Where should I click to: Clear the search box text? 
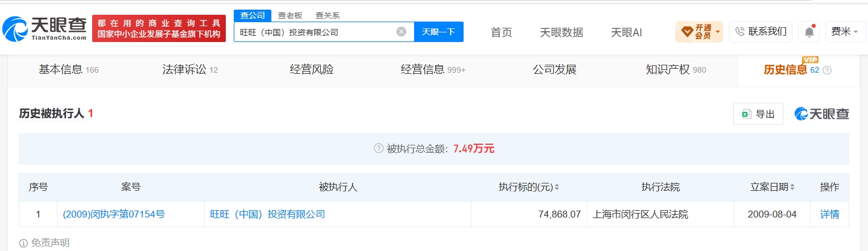401,32
